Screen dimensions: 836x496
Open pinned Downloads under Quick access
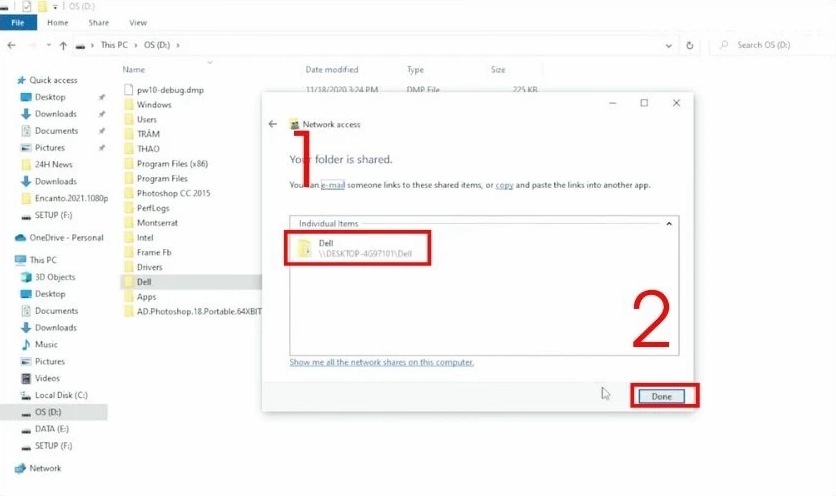coord(55,114)
